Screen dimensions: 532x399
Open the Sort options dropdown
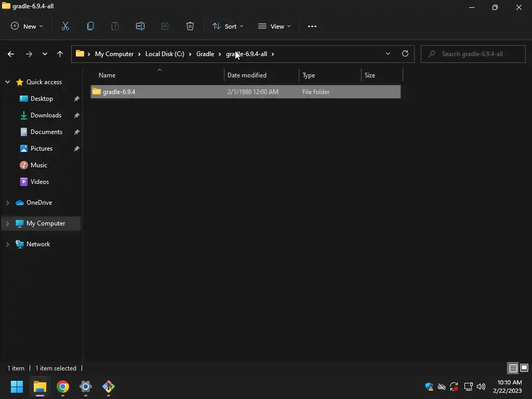(228, 26)
